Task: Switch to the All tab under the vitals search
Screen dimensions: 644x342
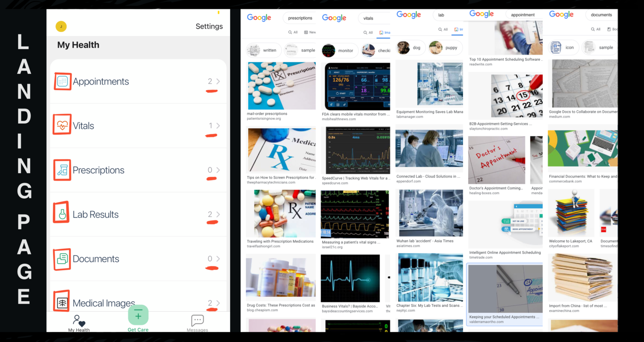Action: [368, 32]
